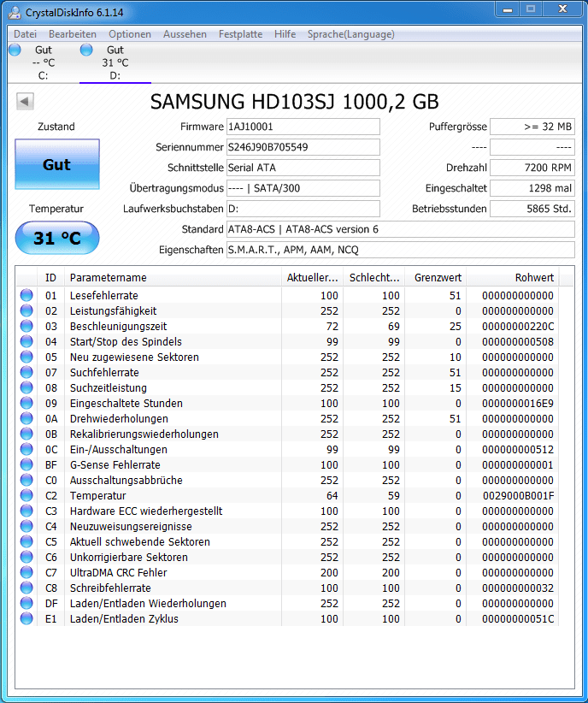Open the Aussehen menu

pyautogui.click(x=185, y=34)
